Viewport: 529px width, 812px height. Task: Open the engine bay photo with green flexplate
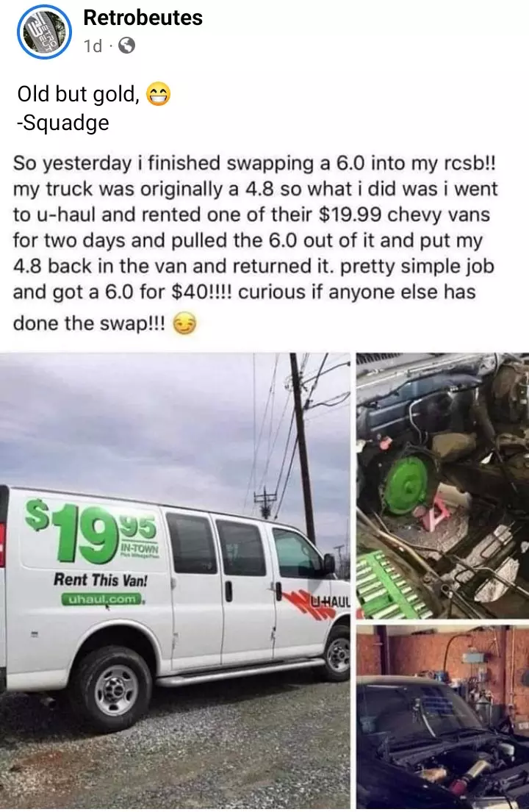442,486
